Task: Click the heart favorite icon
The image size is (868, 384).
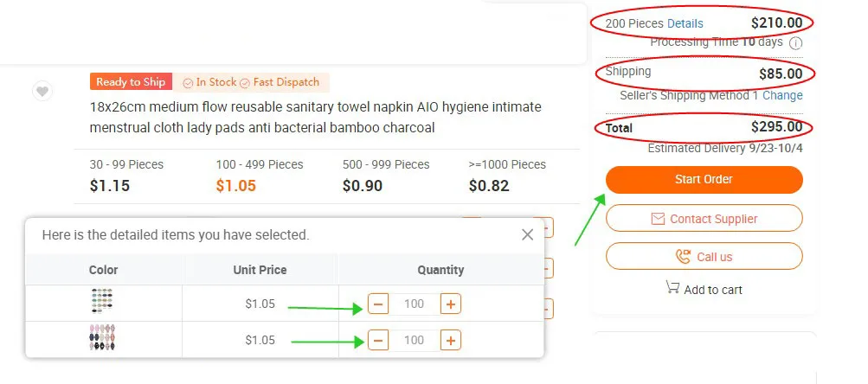Action: click(42, 91)
